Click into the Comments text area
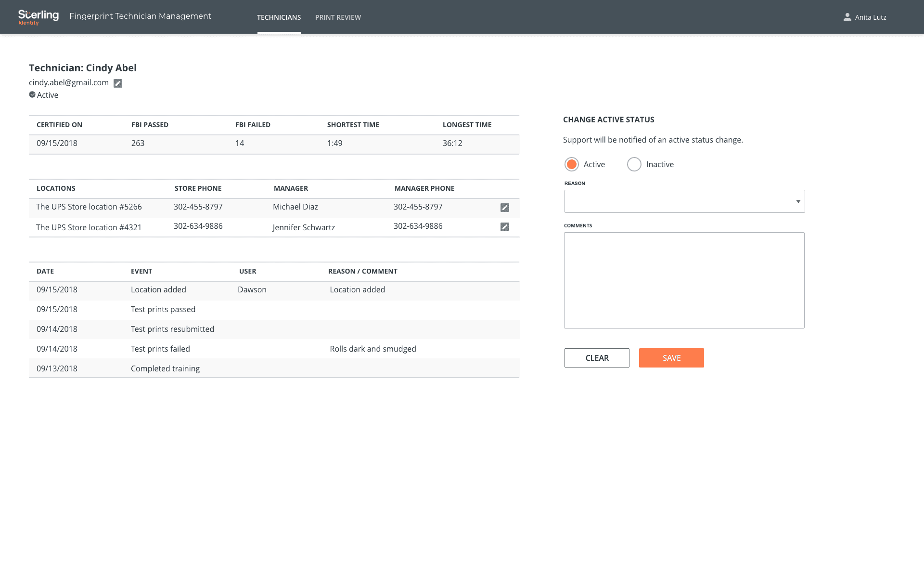This screenshot has height=578, width=924. [684, 280]
